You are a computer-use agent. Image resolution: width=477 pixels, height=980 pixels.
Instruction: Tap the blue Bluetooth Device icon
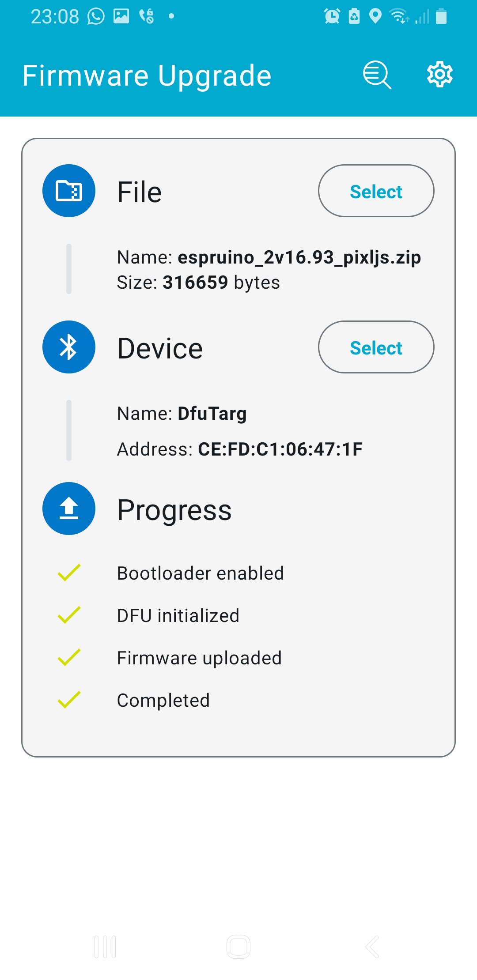click(x=69, y=347)
